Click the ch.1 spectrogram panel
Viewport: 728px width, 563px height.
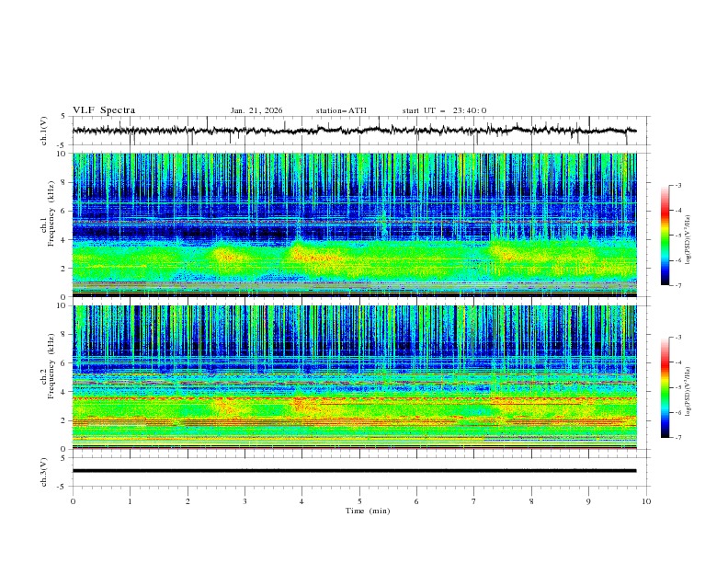(x=354, y=224)
